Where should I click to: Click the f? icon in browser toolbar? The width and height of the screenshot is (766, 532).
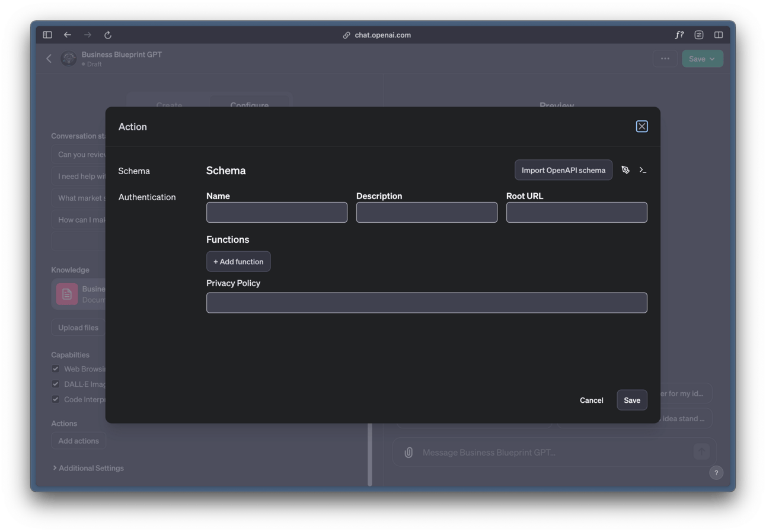[x=679, y=35]
